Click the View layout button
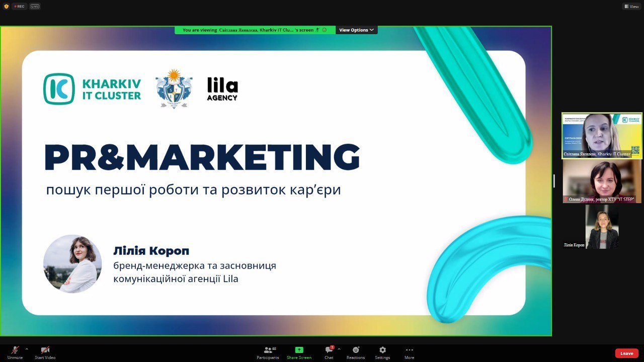 pos(631,7)
